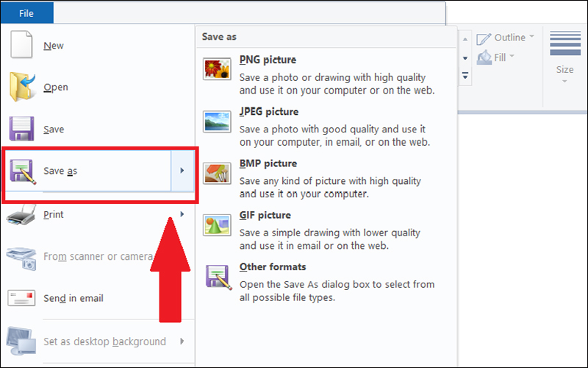Click the New blank page icon
The height and width of the screenshot is (368, 588).
[x=22, y=46]
